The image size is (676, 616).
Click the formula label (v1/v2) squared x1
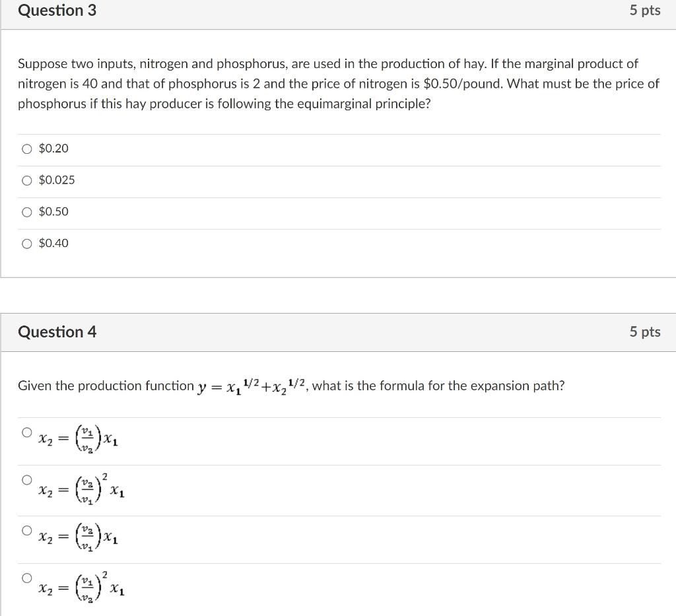(81, 586)
